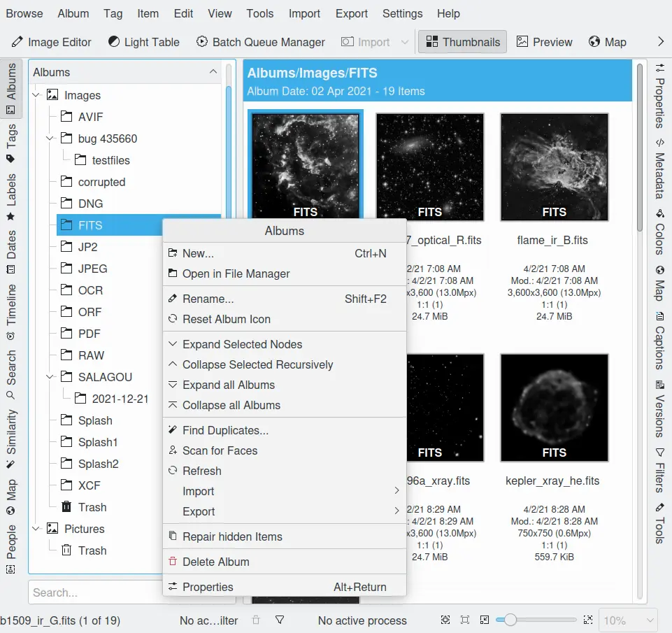Open the Metadata right sidebar tab
Screen dimensions: 672x633
(659, 169)
